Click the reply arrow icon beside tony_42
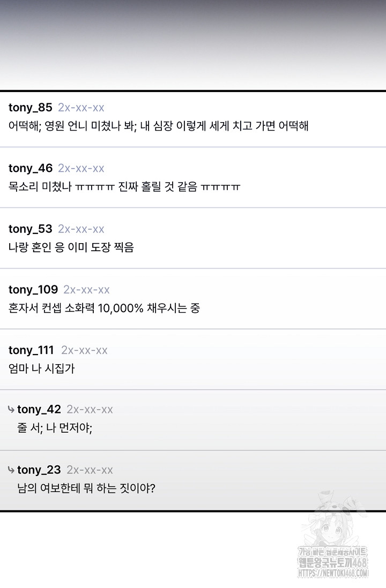 [11, 410]
